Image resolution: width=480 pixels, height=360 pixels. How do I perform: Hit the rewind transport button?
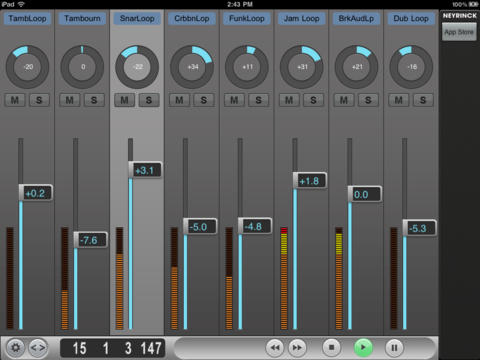pyautogui.click(x=275, y=348)
